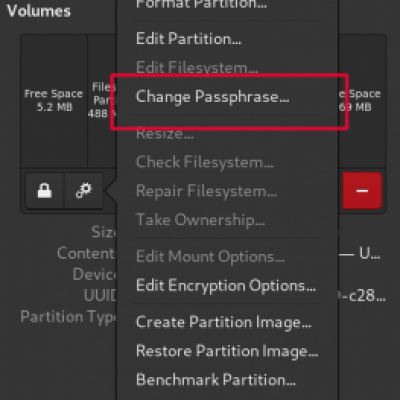Open the gears additional partition options
Viewport: 400px width, 400px height.
(x=83, y=191)
